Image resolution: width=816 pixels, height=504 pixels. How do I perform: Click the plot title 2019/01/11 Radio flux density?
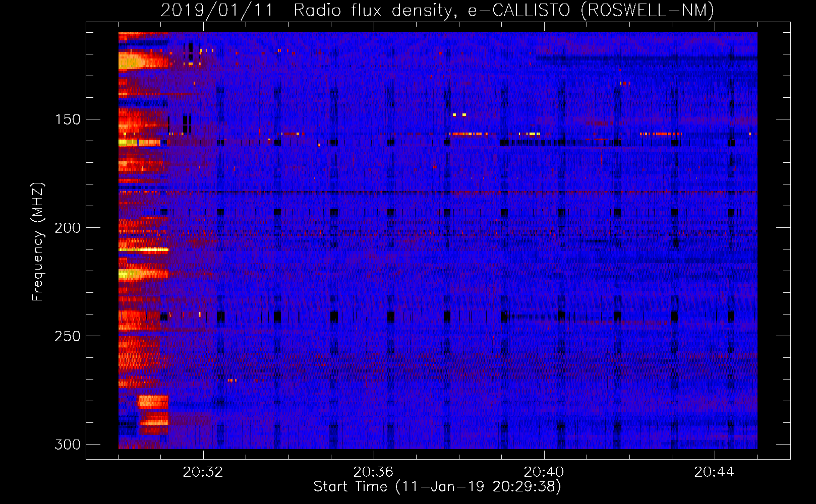tap(437, 10)
